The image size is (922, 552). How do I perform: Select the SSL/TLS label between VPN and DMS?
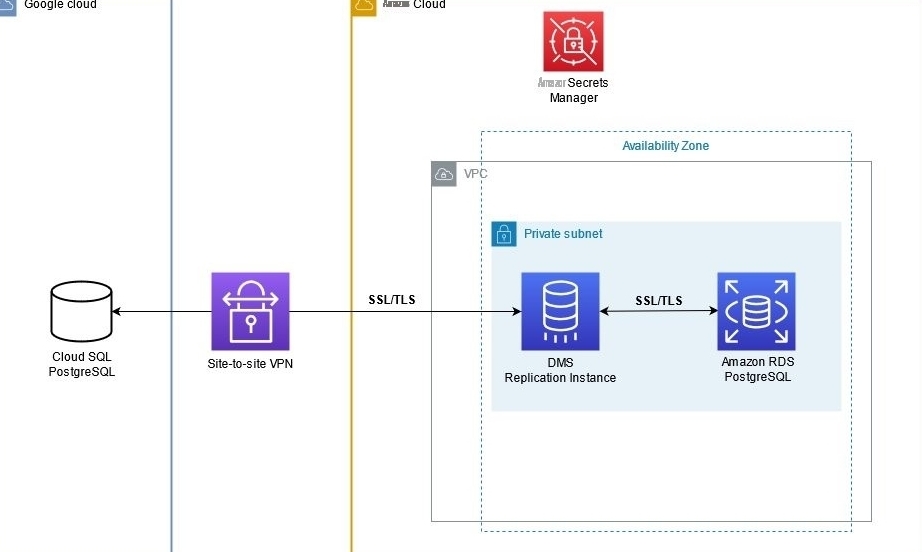pyautogui.click(x=392, y=301)
